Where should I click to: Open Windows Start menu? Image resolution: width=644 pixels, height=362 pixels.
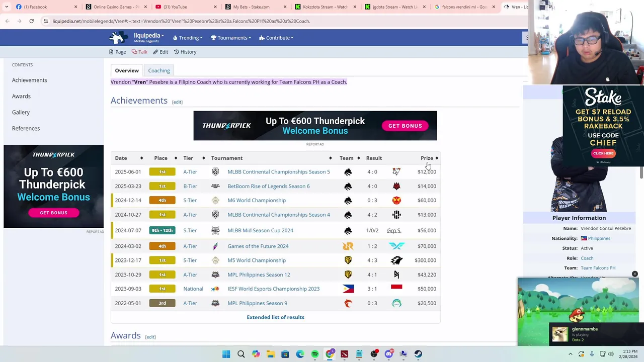226,354
